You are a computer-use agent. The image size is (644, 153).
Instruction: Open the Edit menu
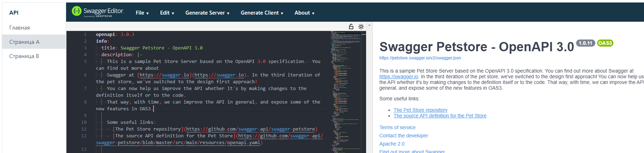pos(167,13)
